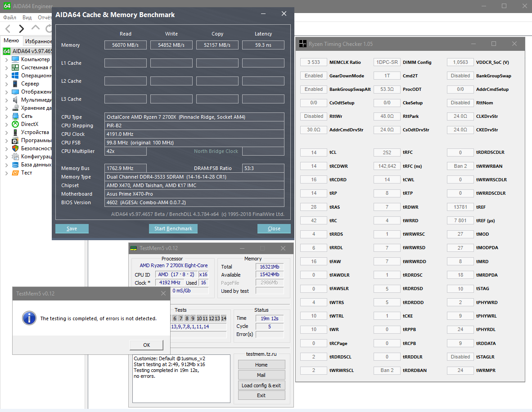Image resolution: width=532 pixels, height=412 pixels.
Task: Expand the Мультимедиа tree node
Action: [6, 100]
